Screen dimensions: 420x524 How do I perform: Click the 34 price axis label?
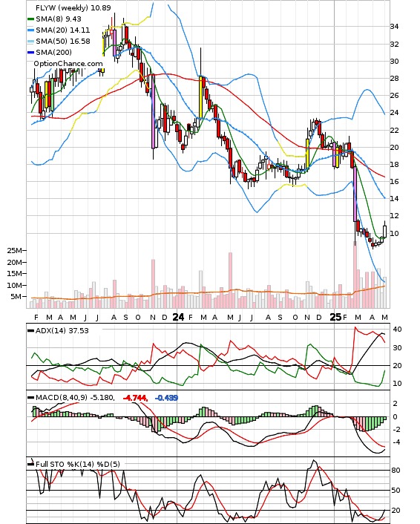coord(394,27)
